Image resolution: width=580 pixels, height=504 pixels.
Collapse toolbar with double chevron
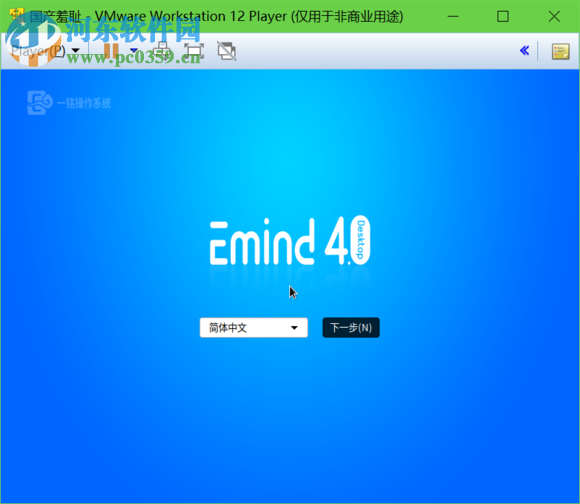point(525,51)
